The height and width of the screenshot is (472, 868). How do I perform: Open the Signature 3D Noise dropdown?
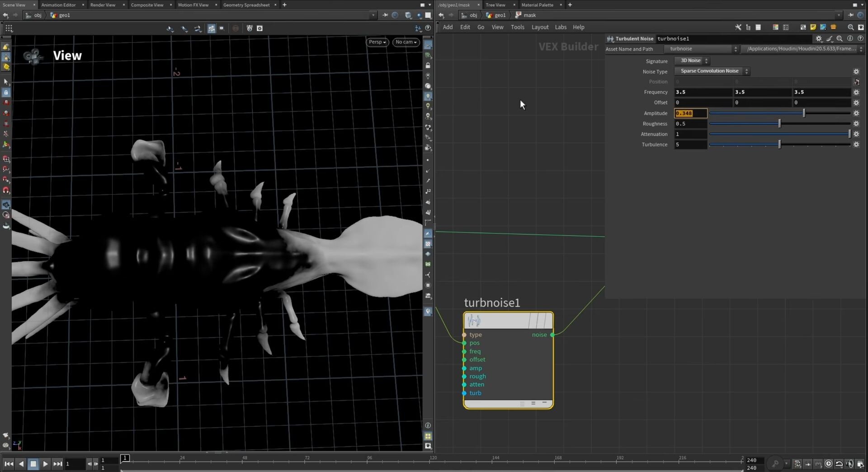(x=692, y=61)
